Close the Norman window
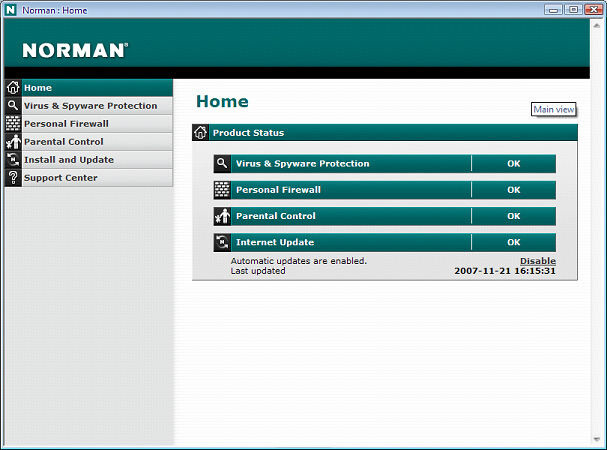The height and width of the screenshot is (450, 607). pyautogui.click(x=593, y=10)
